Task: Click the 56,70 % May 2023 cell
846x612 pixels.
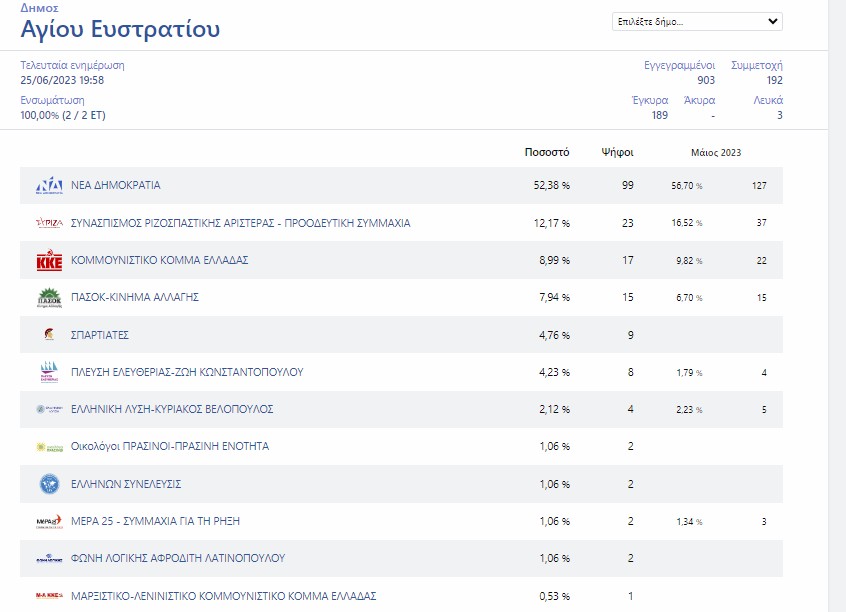Action: pos(687,186)
